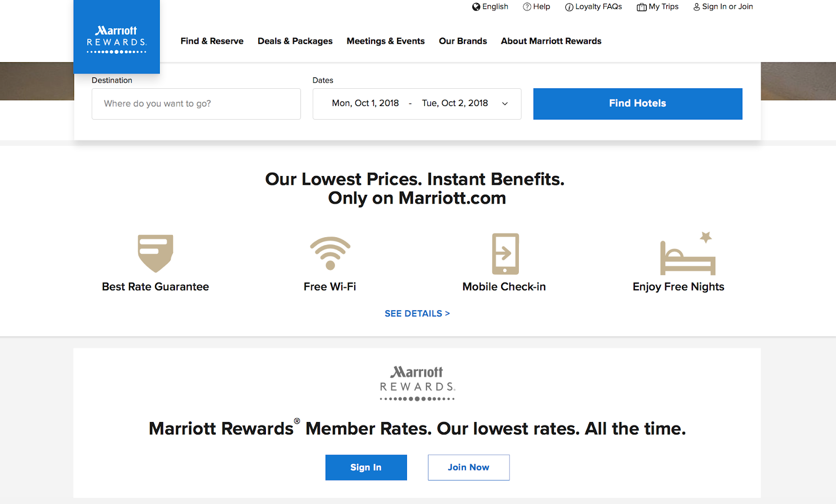Click the blue Sign In button
The image size is (836, 504).
[366, 467]
